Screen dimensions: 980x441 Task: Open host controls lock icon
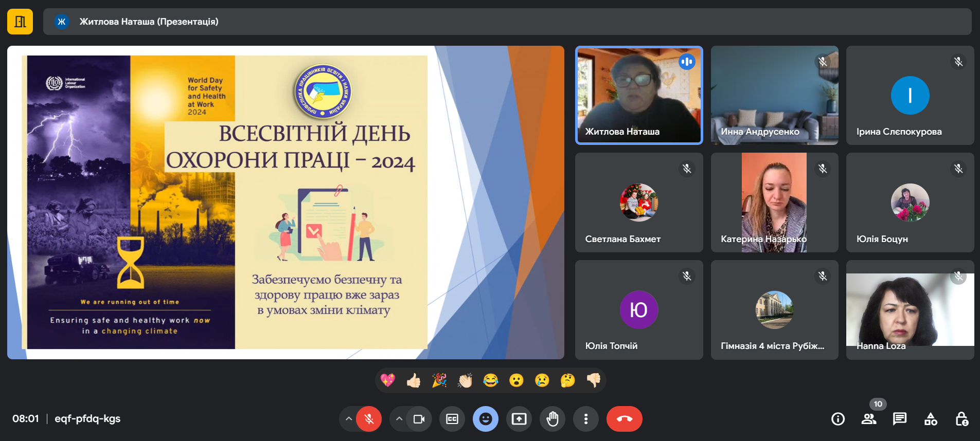click(x=961, y=419)
